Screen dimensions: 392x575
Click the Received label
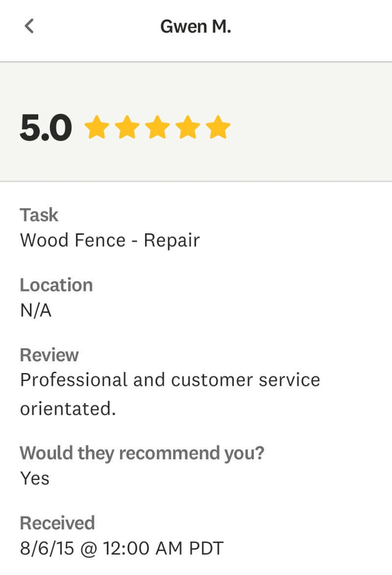(x=57, y=523)
